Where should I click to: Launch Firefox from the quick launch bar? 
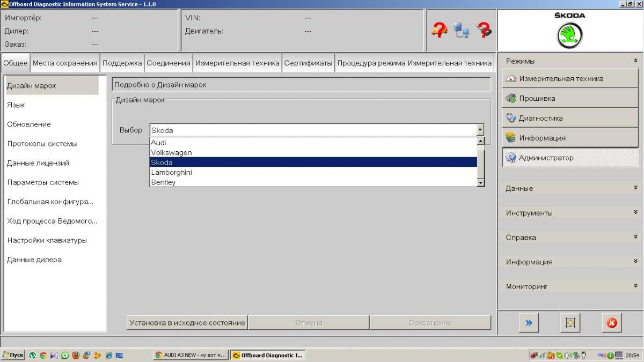pos(76,355)
